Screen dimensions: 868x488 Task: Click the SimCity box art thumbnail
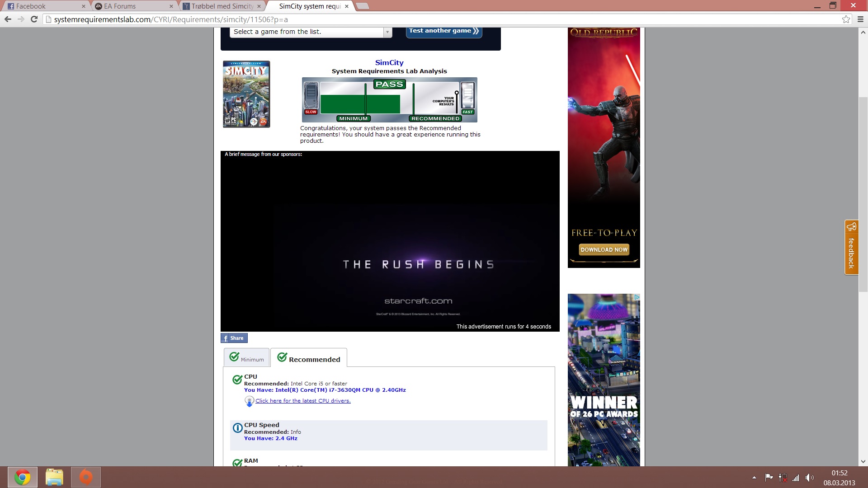246,94
